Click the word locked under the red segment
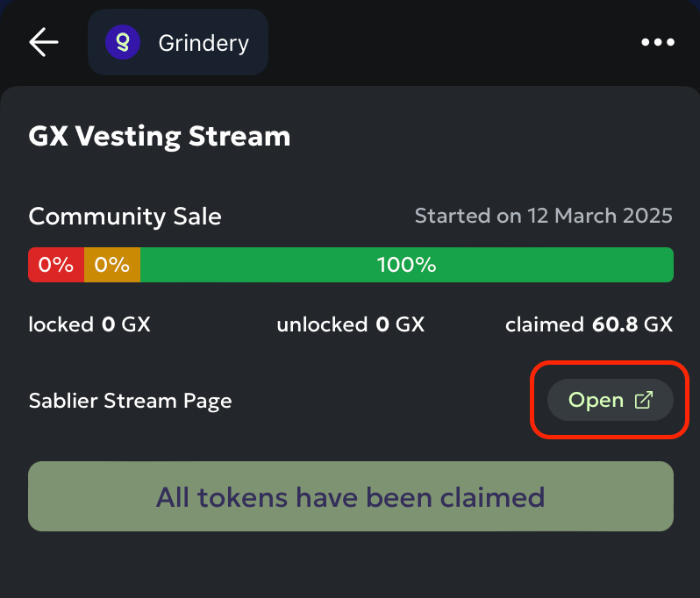The image size is (700, 598). 61,325
